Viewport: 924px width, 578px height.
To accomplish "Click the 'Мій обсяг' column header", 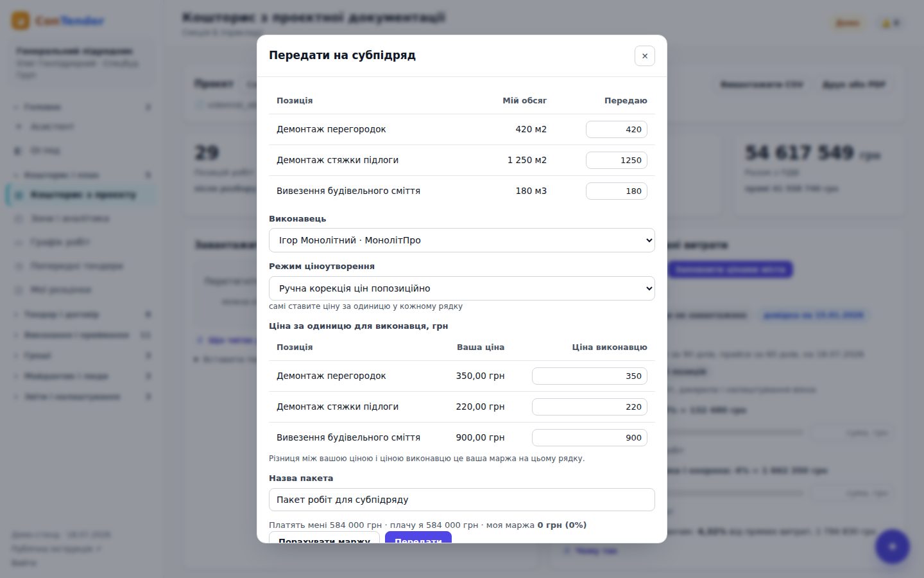I will (525, 100).
